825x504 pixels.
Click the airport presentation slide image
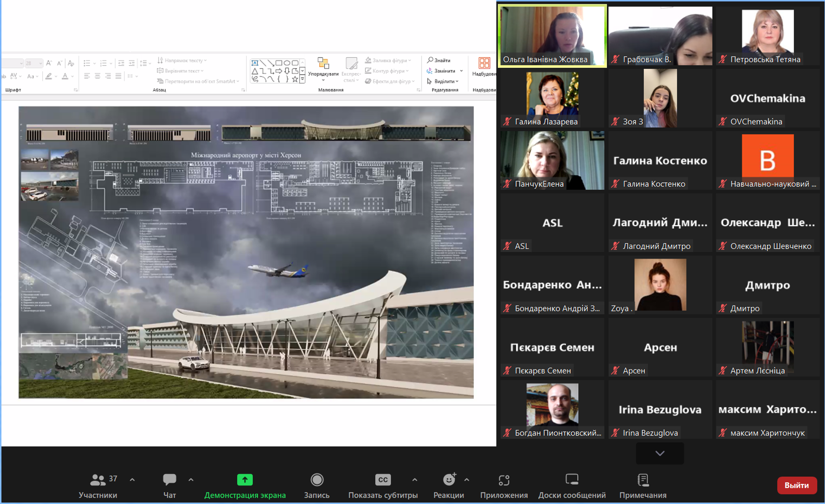(246, 252)
